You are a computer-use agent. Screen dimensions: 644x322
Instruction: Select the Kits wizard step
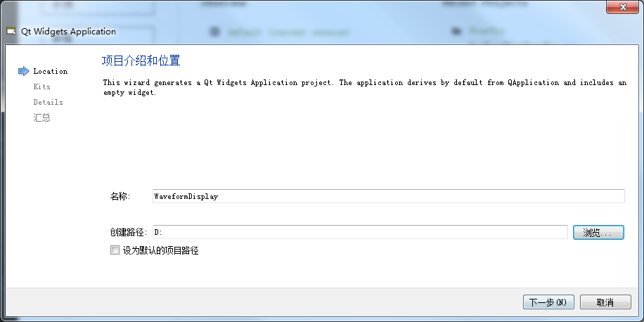[x=42, y=86]
